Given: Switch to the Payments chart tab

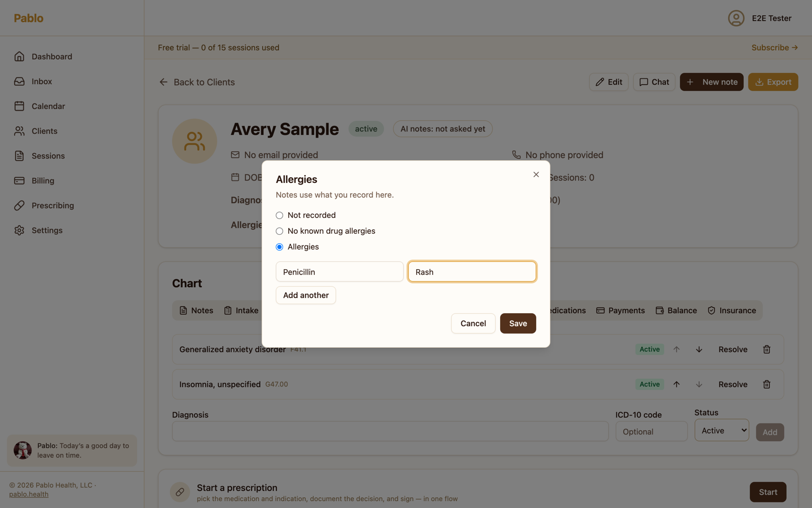Looking at the screenshot, I should pos(620,310).
